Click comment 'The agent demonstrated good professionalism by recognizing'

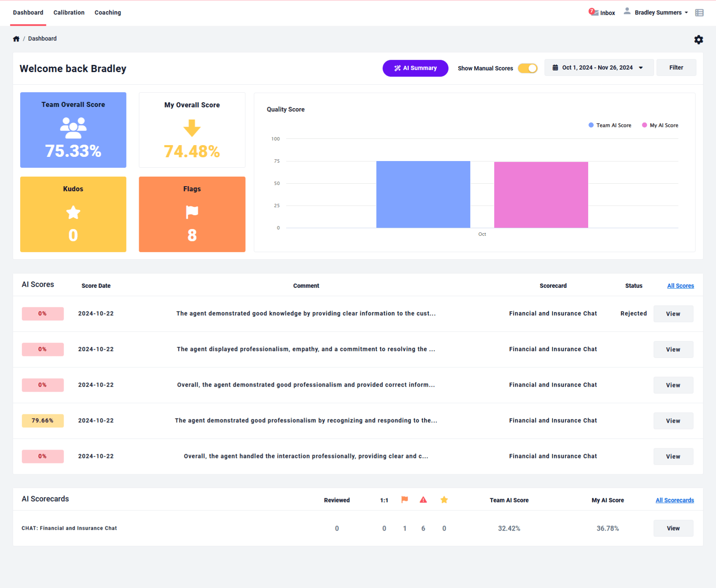(306, 420)
